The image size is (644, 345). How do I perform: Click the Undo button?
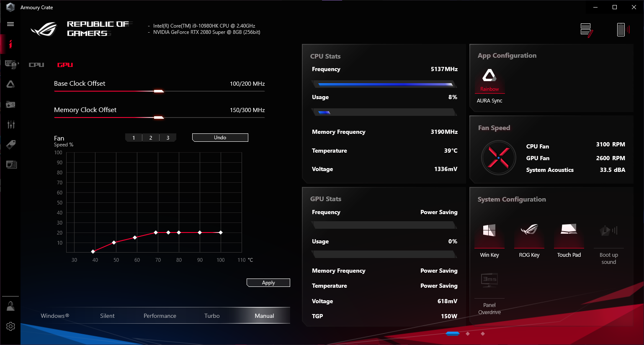[x=220, y=138]
